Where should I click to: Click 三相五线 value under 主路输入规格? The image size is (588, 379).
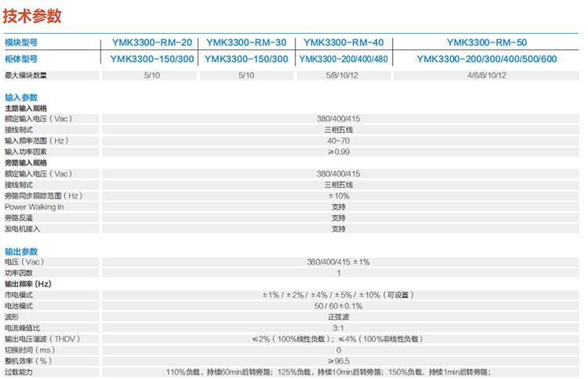click(338, 129)
